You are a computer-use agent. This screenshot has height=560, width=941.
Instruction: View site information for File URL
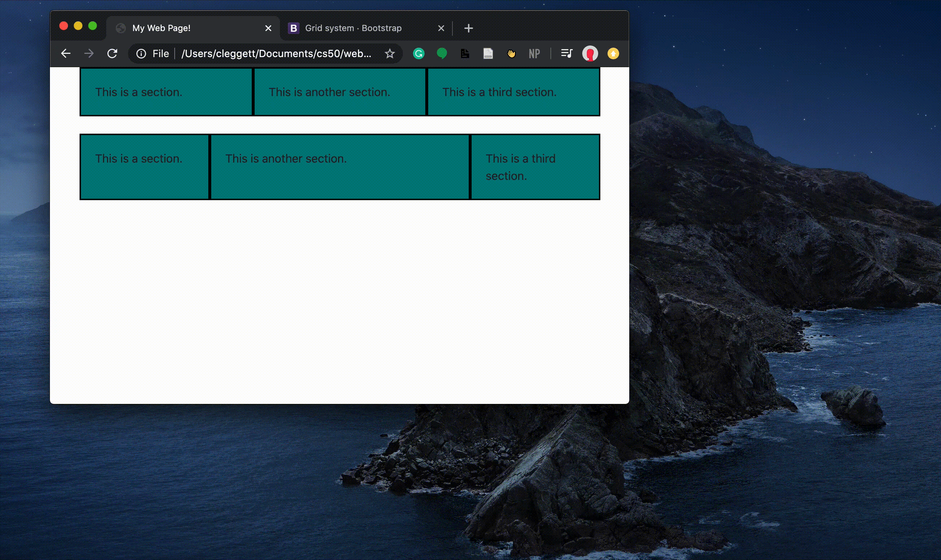click(141, 53)
